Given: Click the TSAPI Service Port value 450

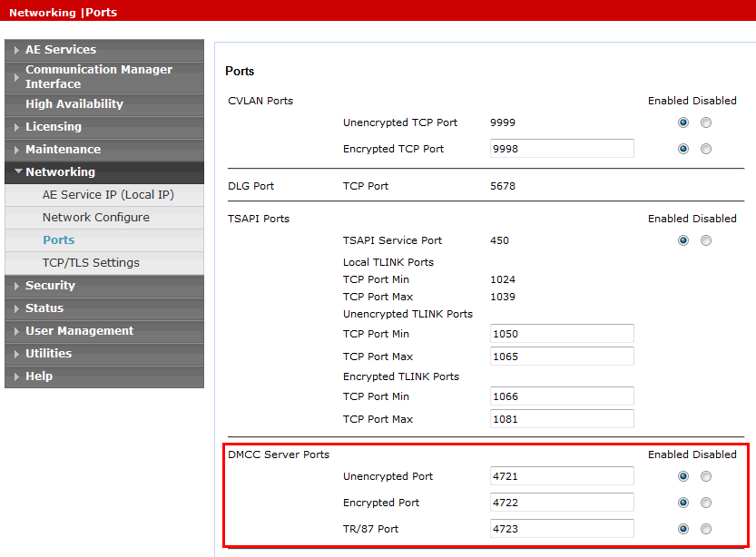Looking at the screenshot, I should click(499, 240).
